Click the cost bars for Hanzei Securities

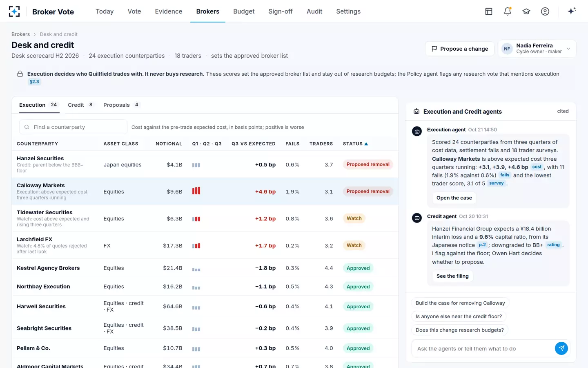pyautogui.click(x=196, y=165)
